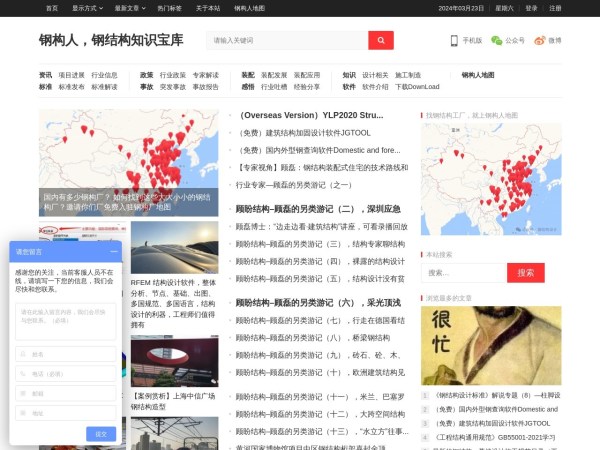Screen dimensions: 600x450
Task: Open the 事故报告 sub-category
Action: (205, 87)
